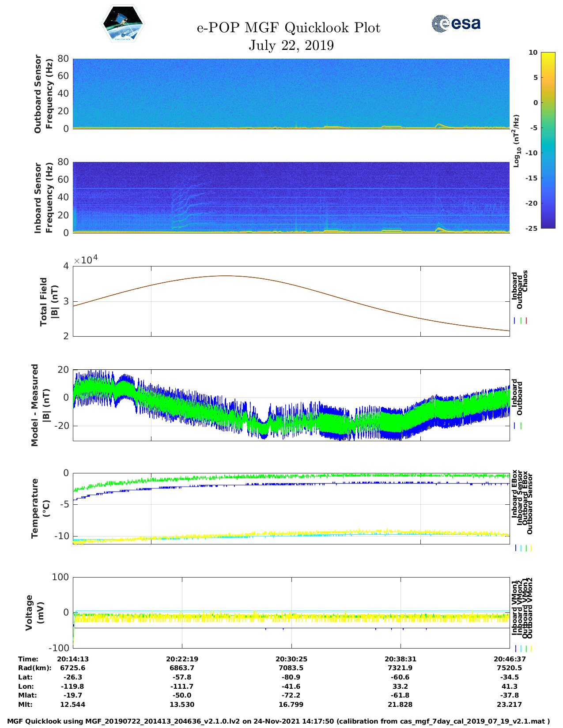This screenshot has height=728, width=563.
Task: Click the blue Inboard VMon1 voltage legend marker
Action: 515,649
